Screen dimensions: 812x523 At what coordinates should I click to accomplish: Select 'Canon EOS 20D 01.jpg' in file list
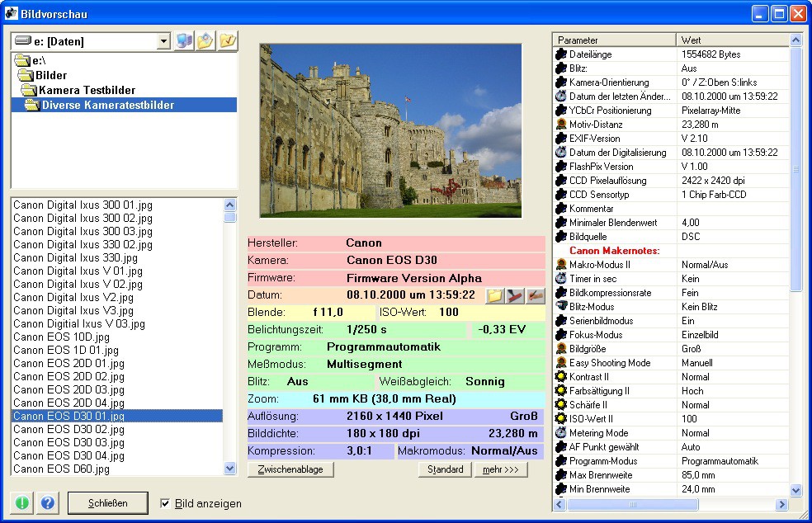(x=69, y=363)
